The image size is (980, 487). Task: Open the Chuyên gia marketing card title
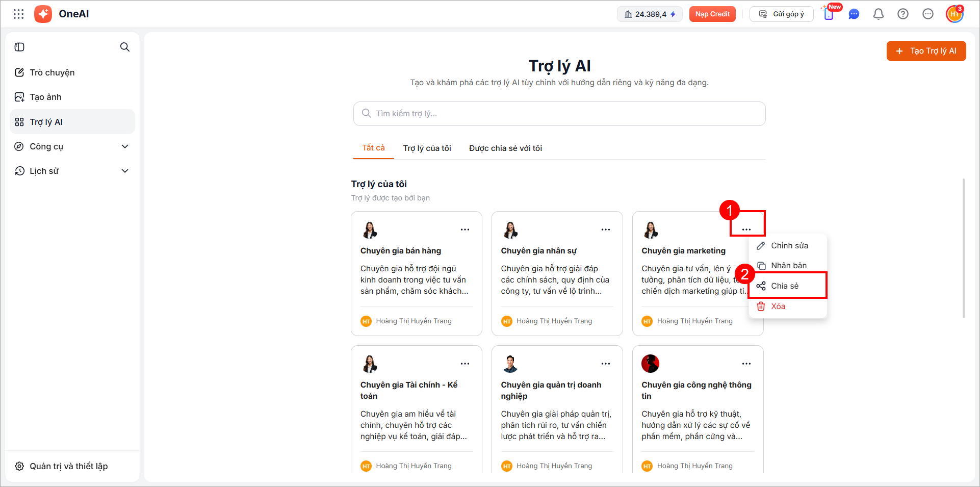(684, 251)
